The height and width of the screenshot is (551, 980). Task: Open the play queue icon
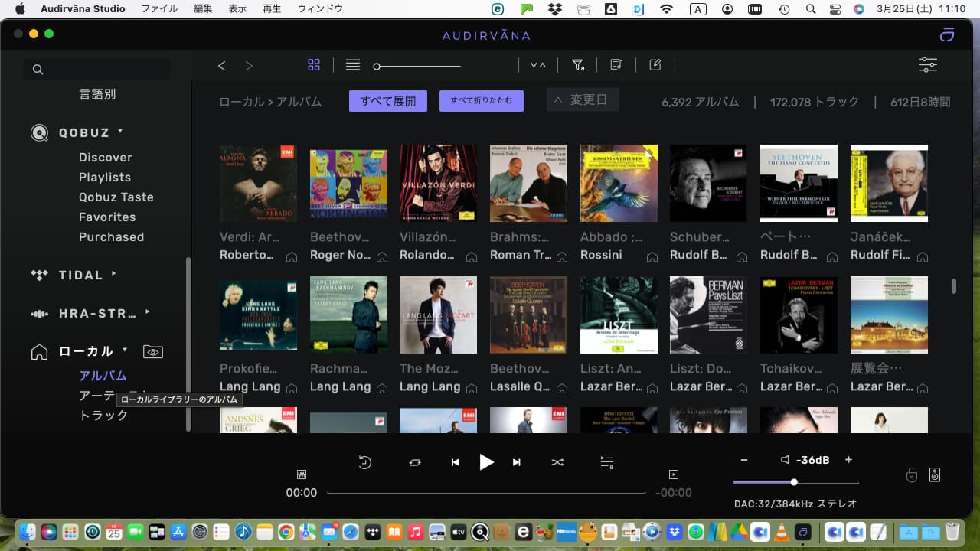pos(607,462)
